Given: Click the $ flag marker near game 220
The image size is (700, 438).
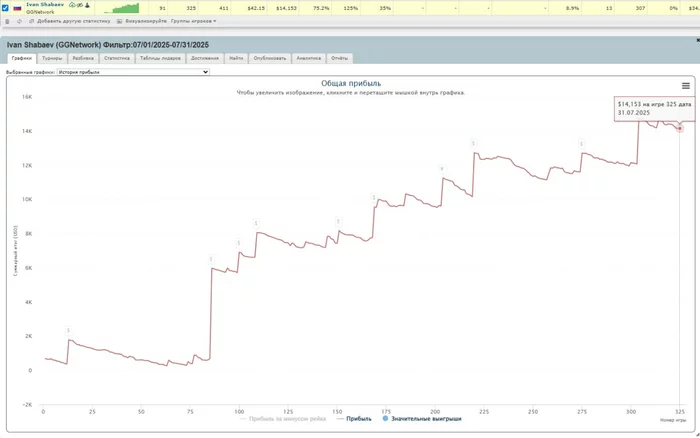Looking at the screenshot, I should click(x=473, y=143).
